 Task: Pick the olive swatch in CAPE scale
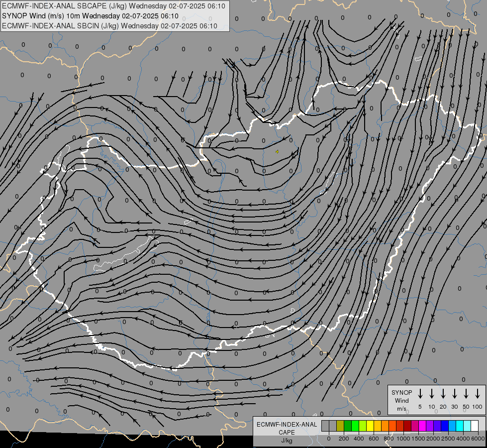pos(340,426)
